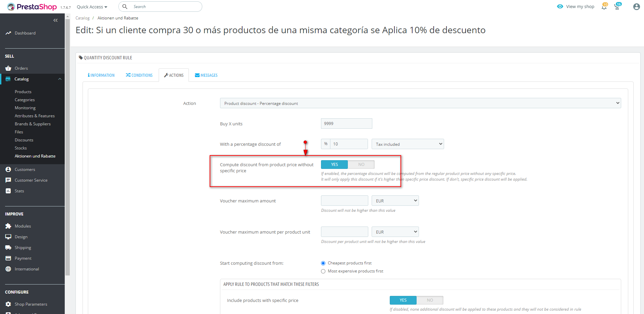Open Brands & Suppliers menu item
This screenshot has height=314, width=644.
point(33,124)
